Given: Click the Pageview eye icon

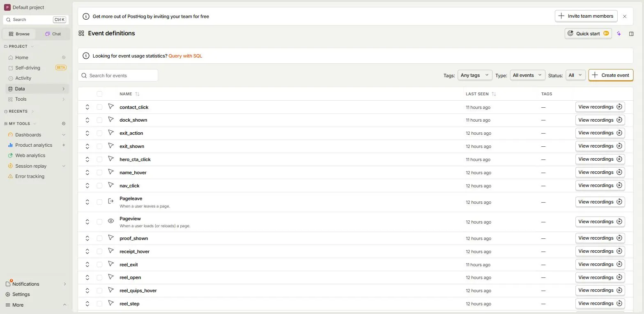Looking at the screenshot, I should click(111, 221).
